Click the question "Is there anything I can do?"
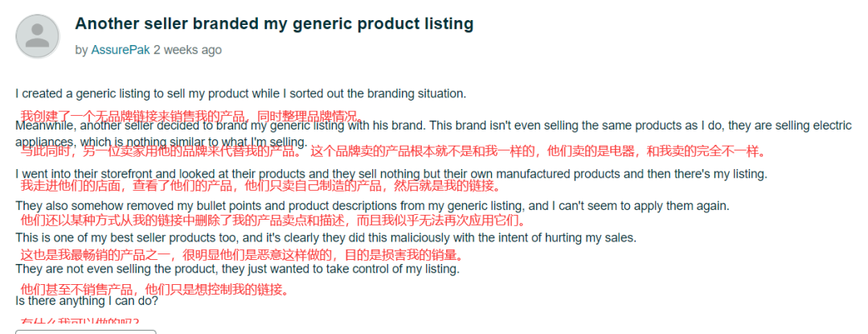Viewport: 868px width, 334px height. click(x=87, y=302)
